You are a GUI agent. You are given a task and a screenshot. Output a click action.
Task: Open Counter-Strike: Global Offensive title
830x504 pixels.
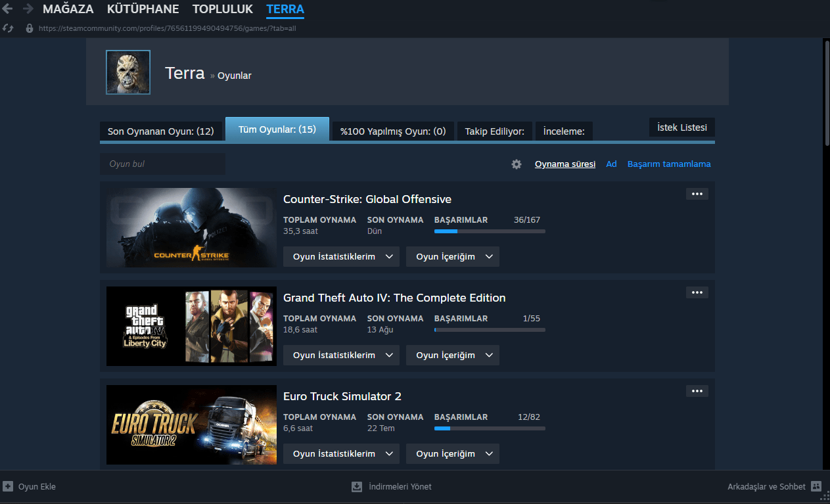tap(367, 199)
